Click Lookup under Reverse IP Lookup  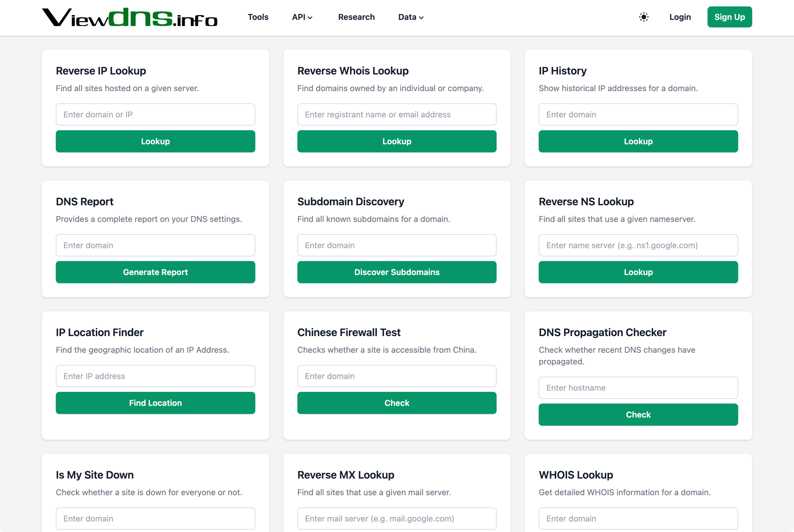point(155,141)
